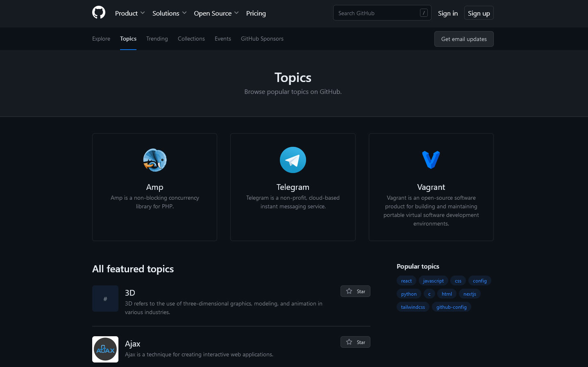Focus the Search GitHub input field
The height and width of the screenshot is (367, 588).
point(377,13)
